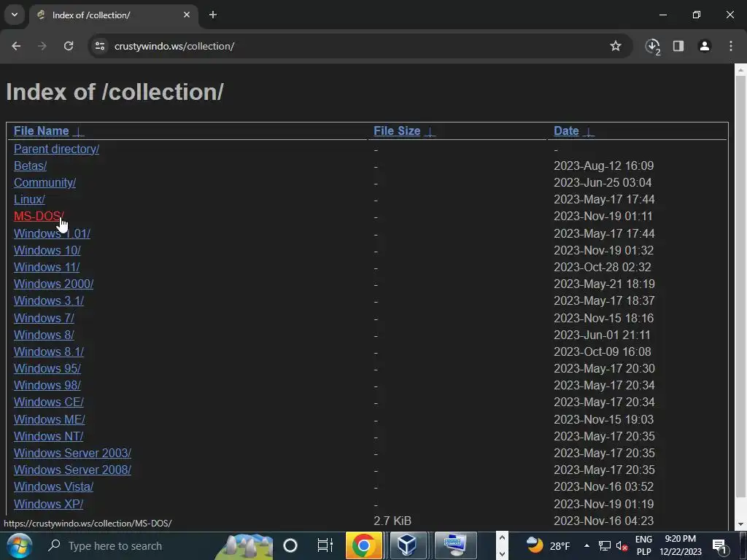Toggle the browser side panel
The image size is (747, 560).
678,46
